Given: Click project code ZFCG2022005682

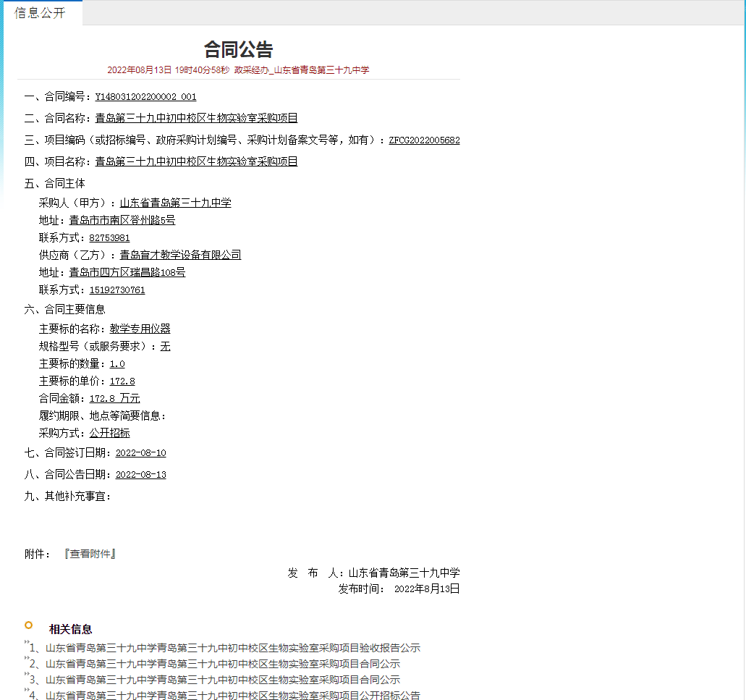Looking at the screenshot, I should click(424, 140).
